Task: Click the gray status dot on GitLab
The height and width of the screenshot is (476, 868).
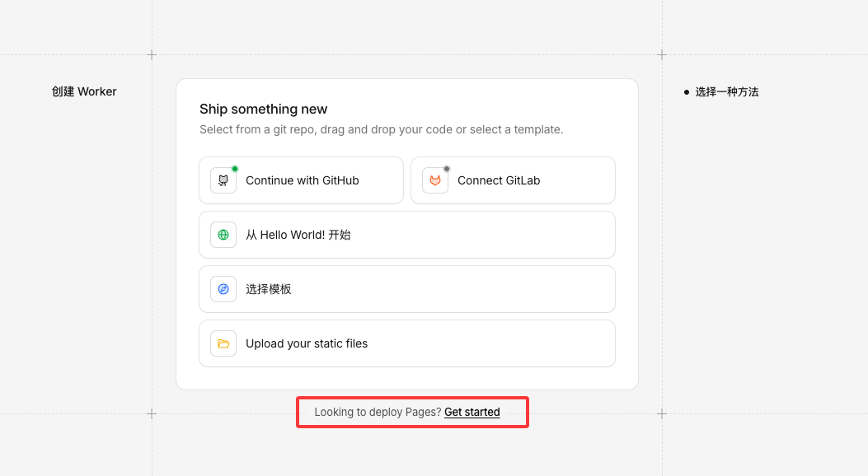Action: [447, 169]
